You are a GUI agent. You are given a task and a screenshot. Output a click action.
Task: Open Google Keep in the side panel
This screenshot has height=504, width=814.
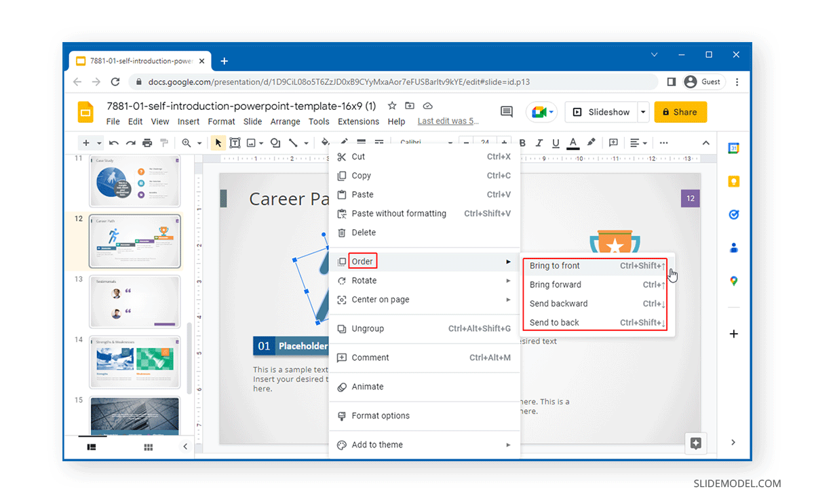click(x=733, y=181)
